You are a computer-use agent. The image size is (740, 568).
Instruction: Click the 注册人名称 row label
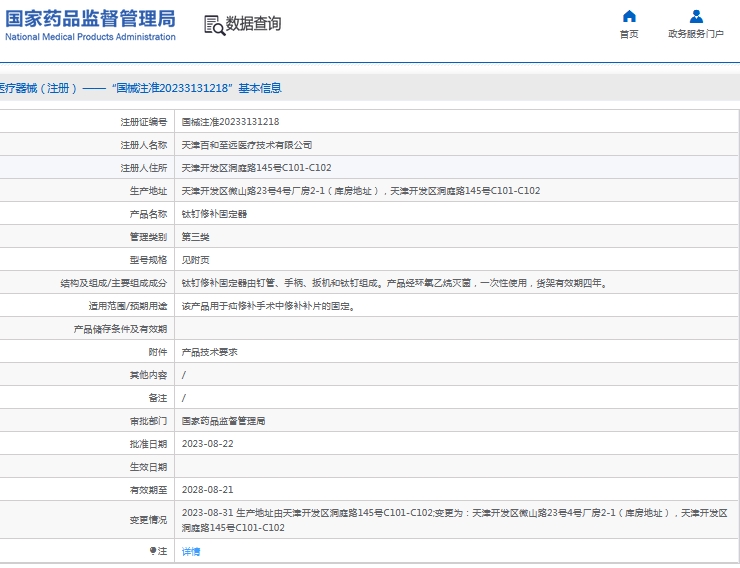[143, 145]
